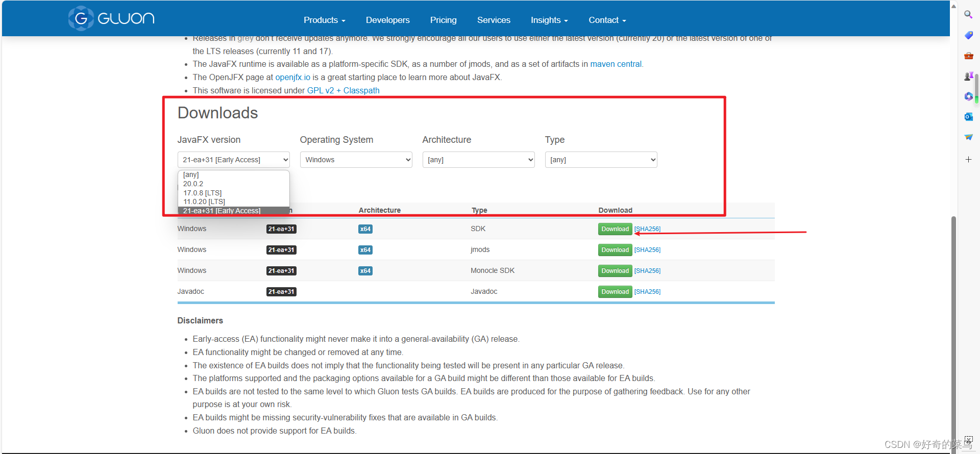Open the Type dropdown
Screen dimensions: 980x454
(x=601, y=160)
